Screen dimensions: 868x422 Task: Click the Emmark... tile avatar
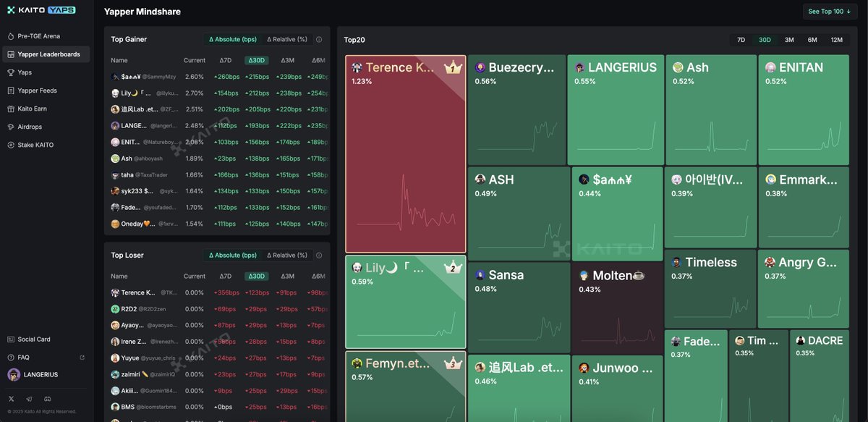(771, 180)
